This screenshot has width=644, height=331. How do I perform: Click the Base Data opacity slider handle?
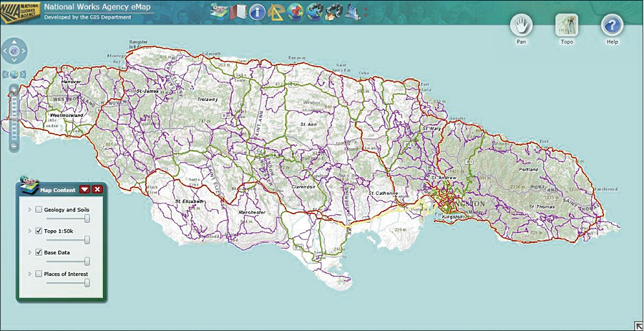(x=87, y=262)
